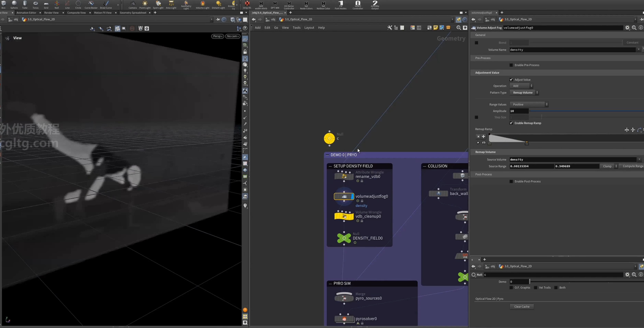Enable the Pre-Process checkbox
Viewport: 644px width, 328px height.
(x=511, y=65)
